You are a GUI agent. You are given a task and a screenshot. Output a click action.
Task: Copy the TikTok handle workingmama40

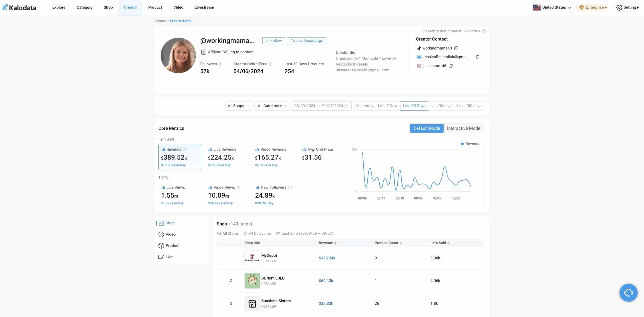456,48
